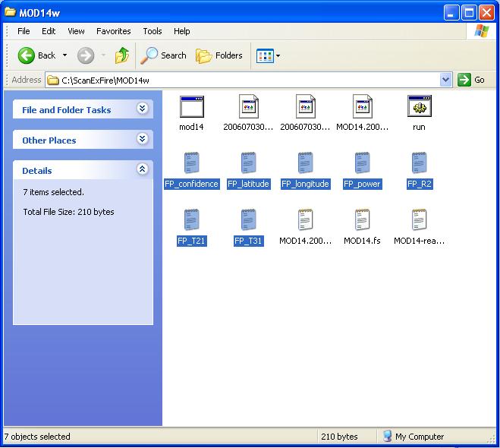The height and width of the screenshot is (448, 500).
Task: Minimize the MOD14w window
Action: pyautogui.click(x=451, y=13)
